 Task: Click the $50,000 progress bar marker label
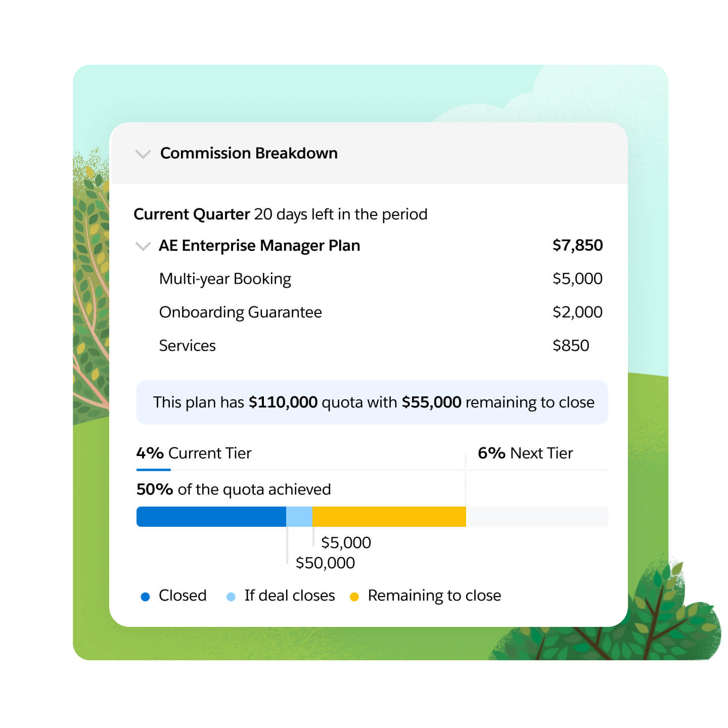pos(325,563)
